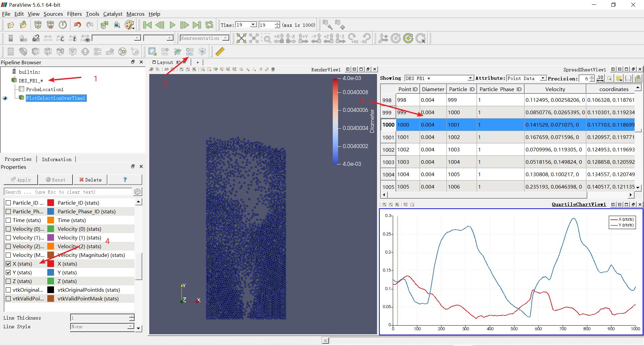Click the Ruler tool icon
This screenshot has width=644, height=346.
[x=220, y=51]
